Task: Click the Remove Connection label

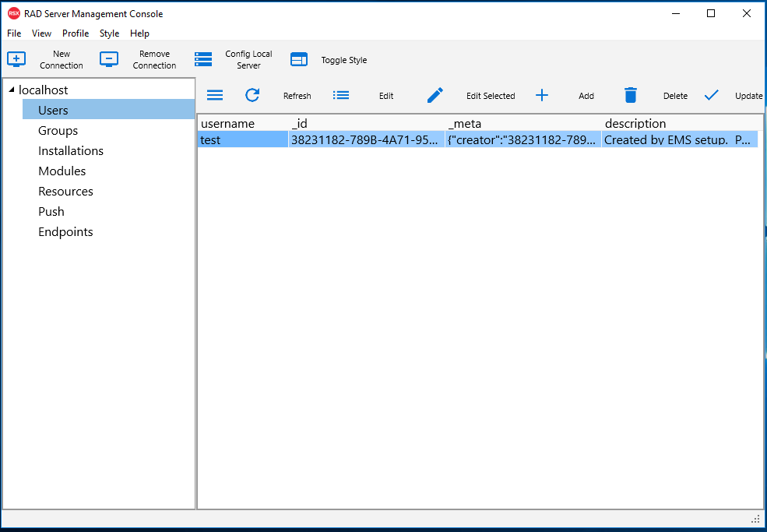Action: (154, 60)
